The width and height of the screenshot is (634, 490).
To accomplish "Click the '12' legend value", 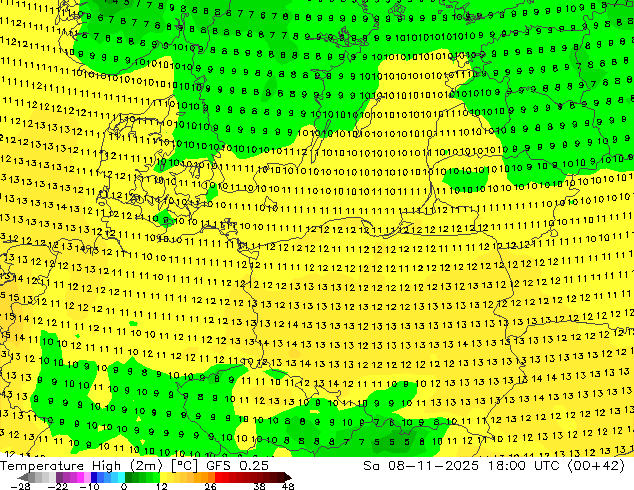I will click(x=162, y=486).
